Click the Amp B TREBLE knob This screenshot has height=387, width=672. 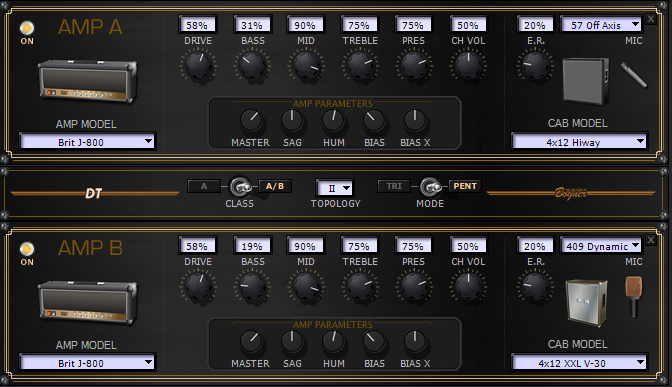360,286
